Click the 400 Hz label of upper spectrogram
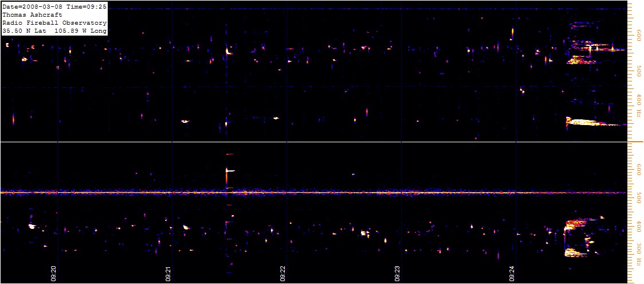Image resolution: width=644 pixels, height=284 pixels. click(639, 106)
